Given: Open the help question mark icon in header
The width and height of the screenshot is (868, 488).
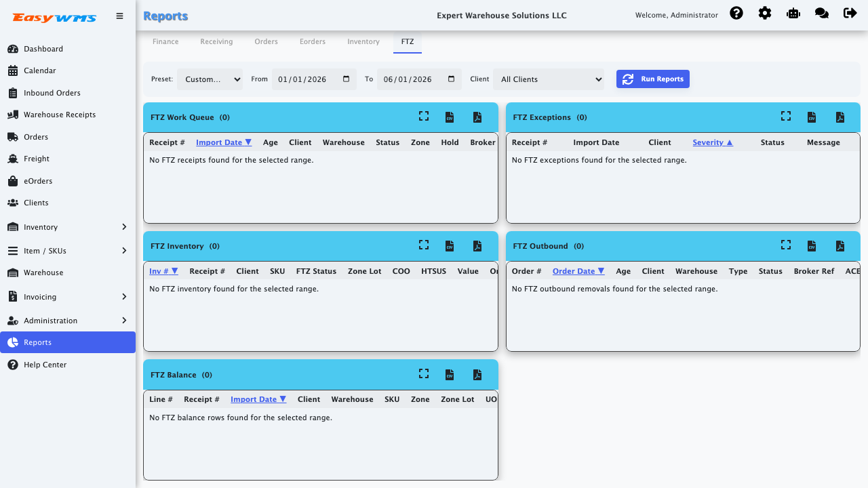Looking at the screenshot, I should tap(736, 13).
